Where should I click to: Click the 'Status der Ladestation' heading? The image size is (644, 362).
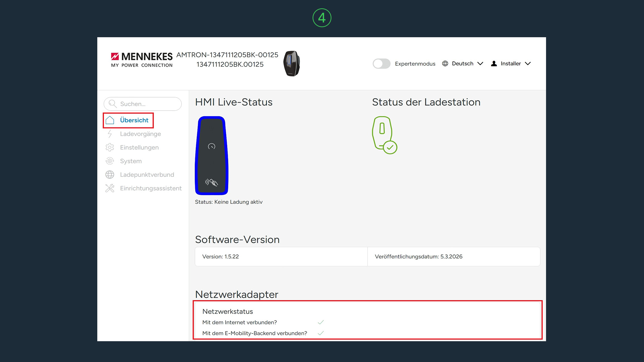click(426, 102)
